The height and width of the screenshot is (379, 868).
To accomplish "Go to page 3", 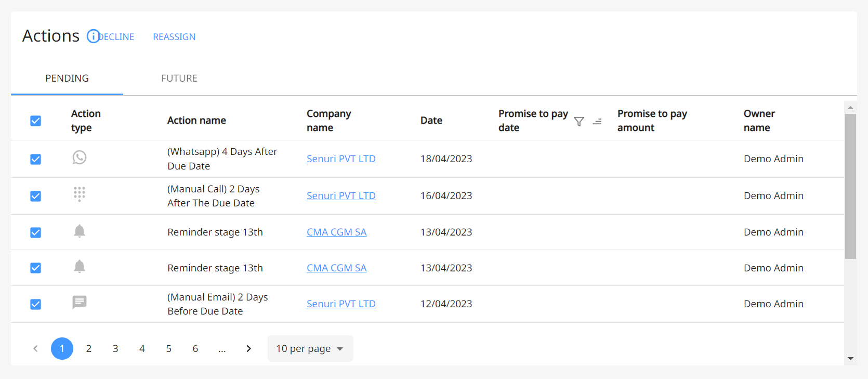I will [115, 348].
